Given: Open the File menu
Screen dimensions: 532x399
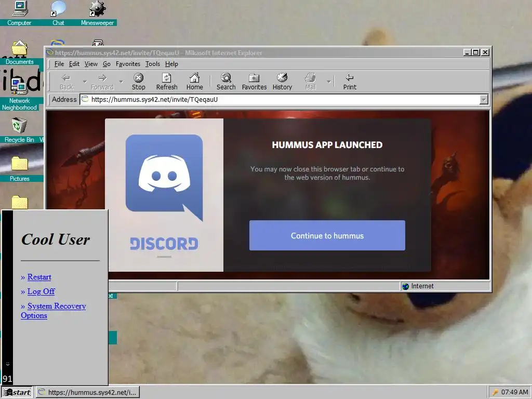Looking at the screenshot, I should pyautogui.click(x=59, y=64).
